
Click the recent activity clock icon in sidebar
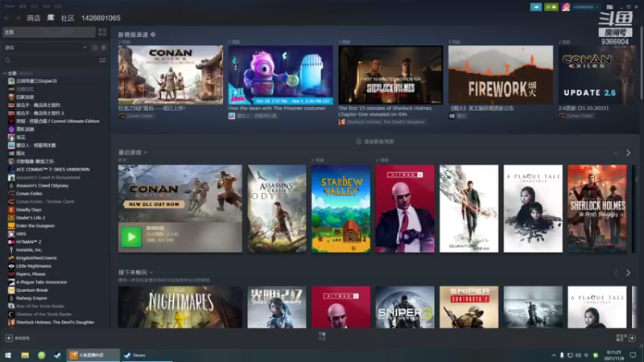coord(95,47)
